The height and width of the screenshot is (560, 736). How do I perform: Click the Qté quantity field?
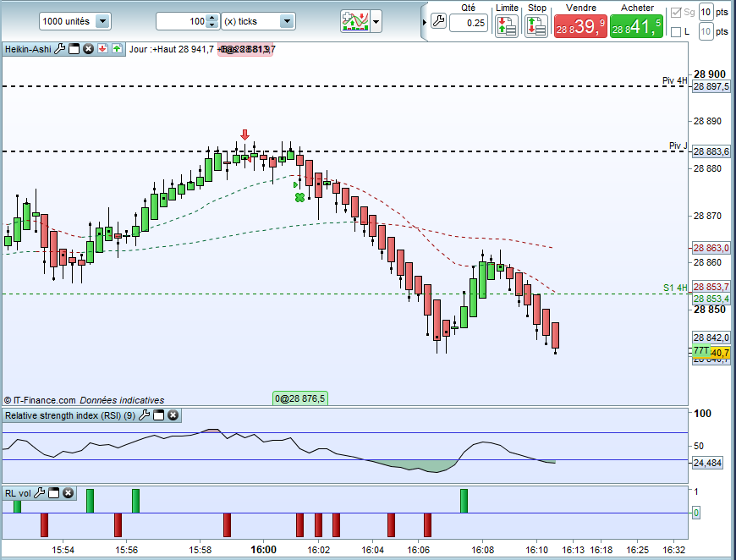click(x=469, y=23)
